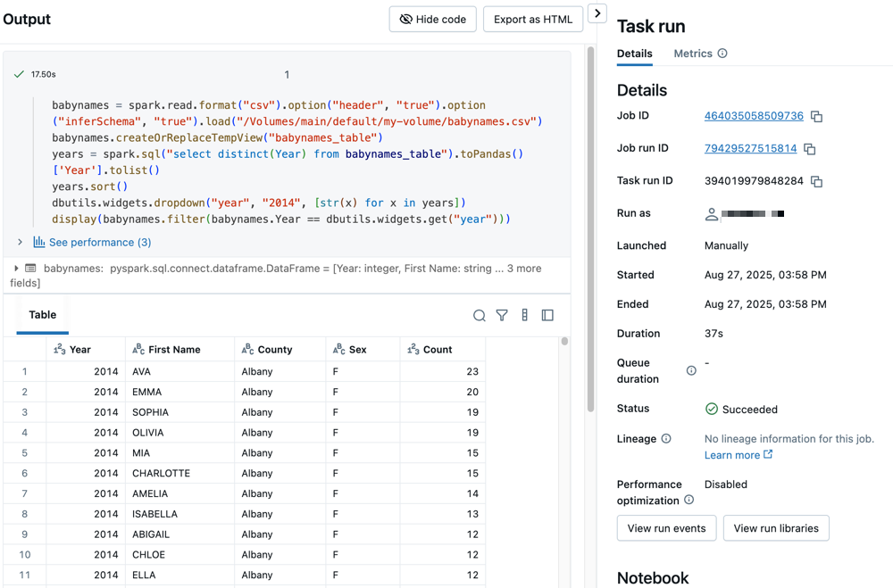The width and height of the screenshot is (893, 588).
Task: Copy the Task run ID value
Action: click(816, 181)
